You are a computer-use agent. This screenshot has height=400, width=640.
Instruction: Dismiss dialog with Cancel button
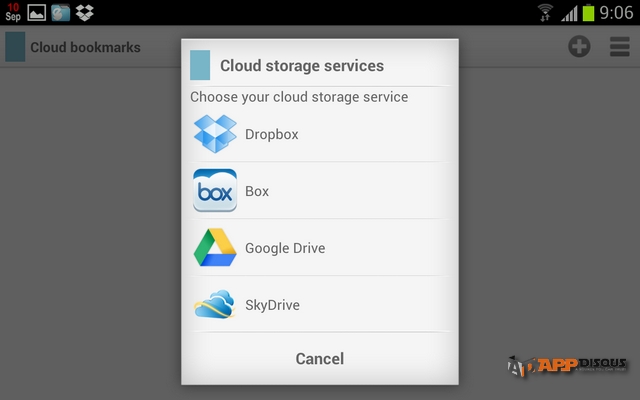(x=319, y=358)
